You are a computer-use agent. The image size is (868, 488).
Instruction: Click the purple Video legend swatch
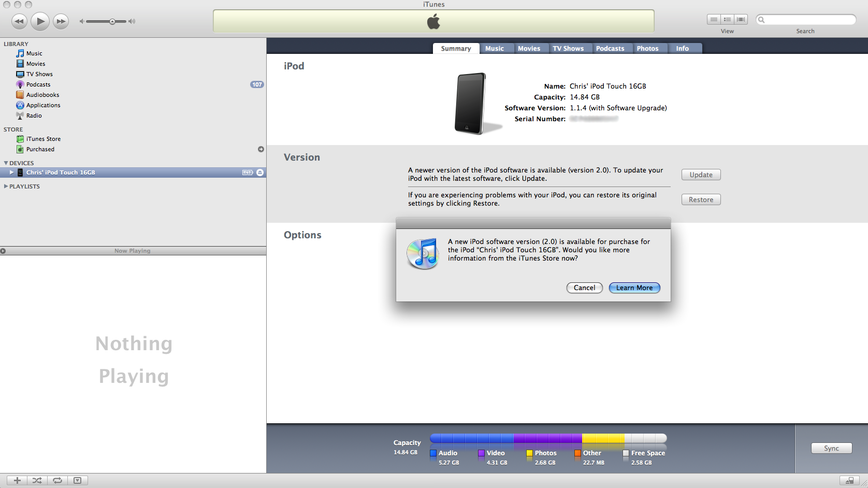click(x=482, y=453)
